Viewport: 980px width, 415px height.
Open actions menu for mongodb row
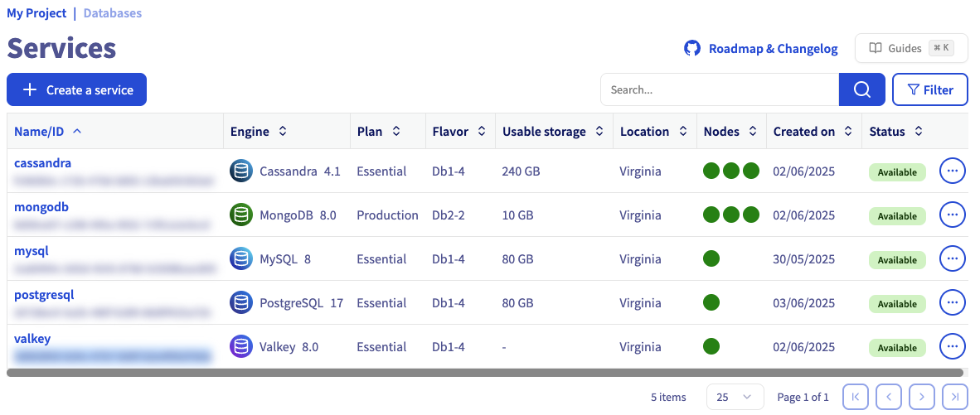(x=952, y=215)
